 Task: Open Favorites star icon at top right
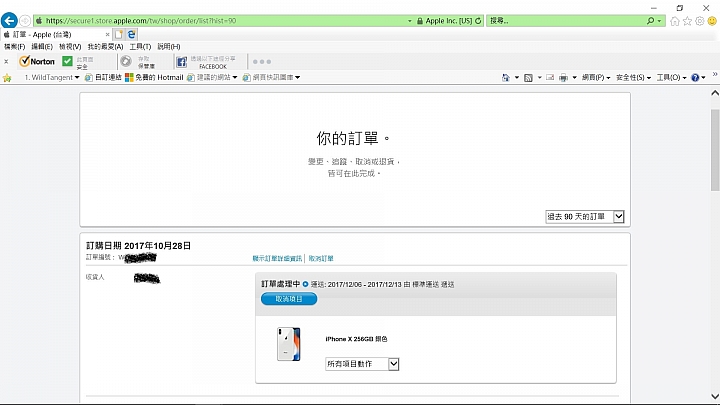pos(687,21)
